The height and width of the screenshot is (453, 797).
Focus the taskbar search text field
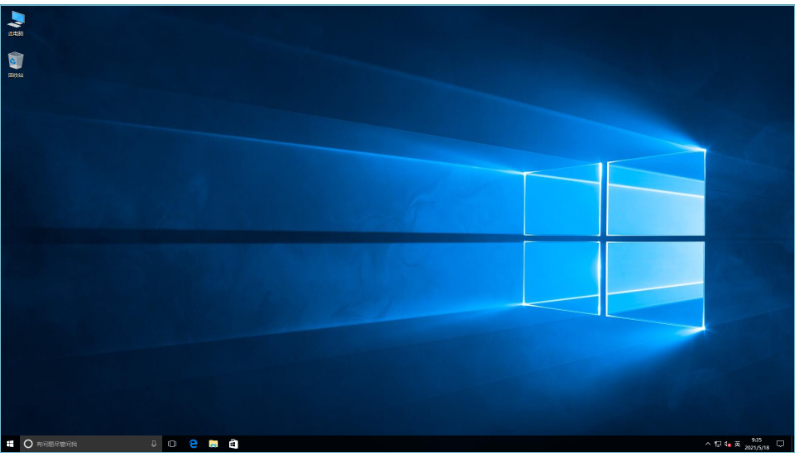click(x=90, y=443)
